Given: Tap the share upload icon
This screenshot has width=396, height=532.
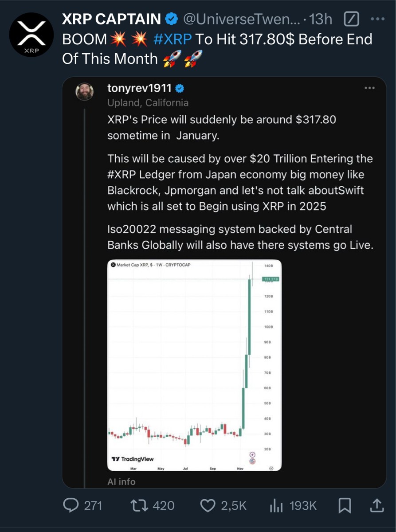Looking at the screenshot, I should (x=376, y=505).
